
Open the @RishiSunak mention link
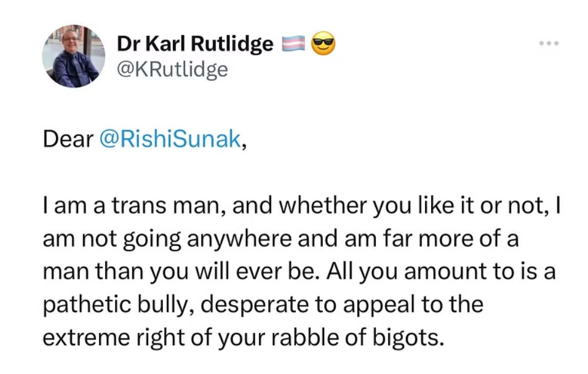[x=170, y=139]
